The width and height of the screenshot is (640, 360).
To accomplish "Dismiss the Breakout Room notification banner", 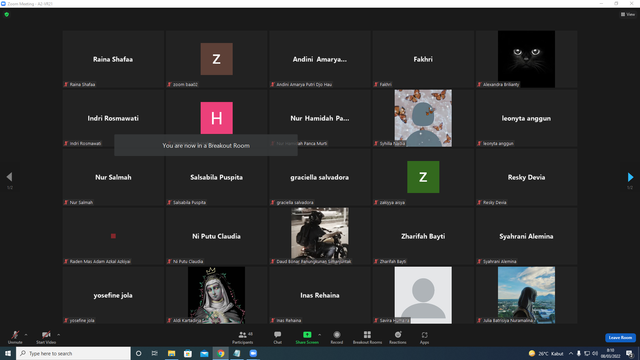I will pos(206,145).
